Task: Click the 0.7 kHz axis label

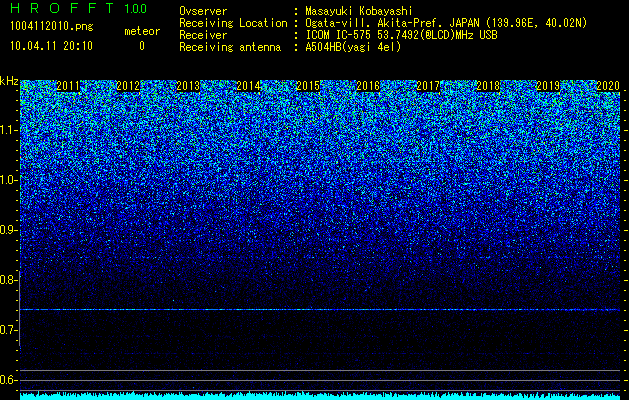Action: (x=8, y=330)
